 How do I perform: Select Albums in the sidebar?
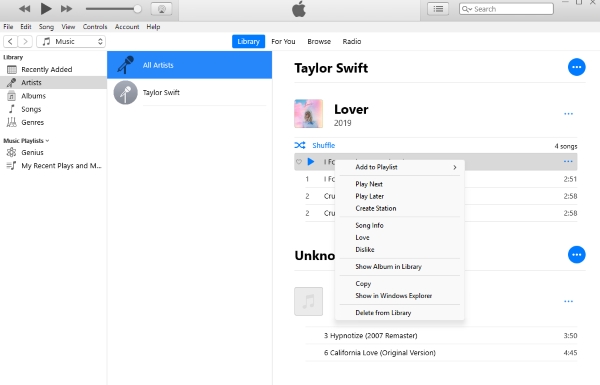pyautogui.click(x=53, y=96)
